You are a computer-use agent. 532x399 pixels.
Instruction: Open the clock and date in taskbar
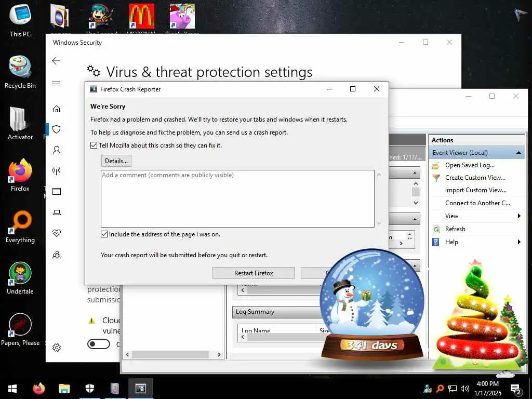click(x=487, y=389)
